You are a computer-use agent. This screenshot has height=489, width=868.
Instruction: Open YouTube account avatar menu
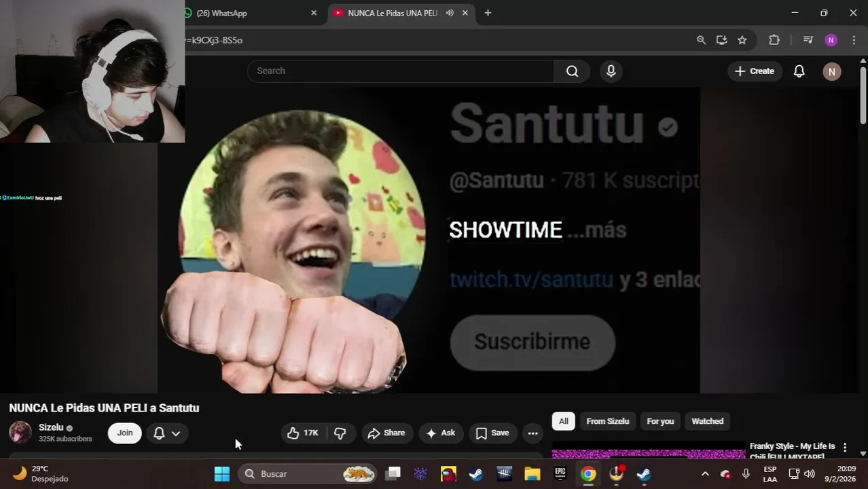coord(832,71)
